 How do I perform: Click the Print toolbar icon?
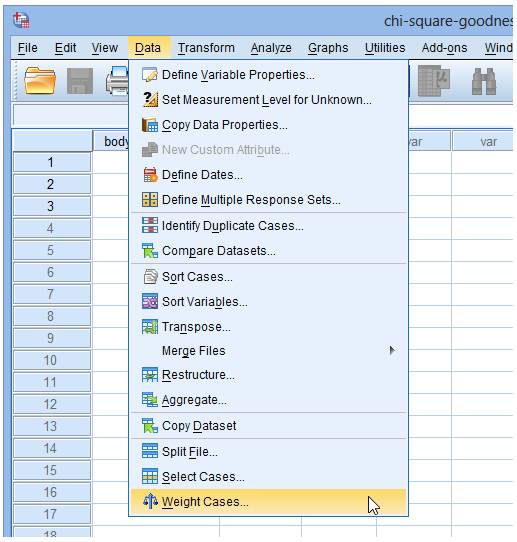tap(118, 81)
